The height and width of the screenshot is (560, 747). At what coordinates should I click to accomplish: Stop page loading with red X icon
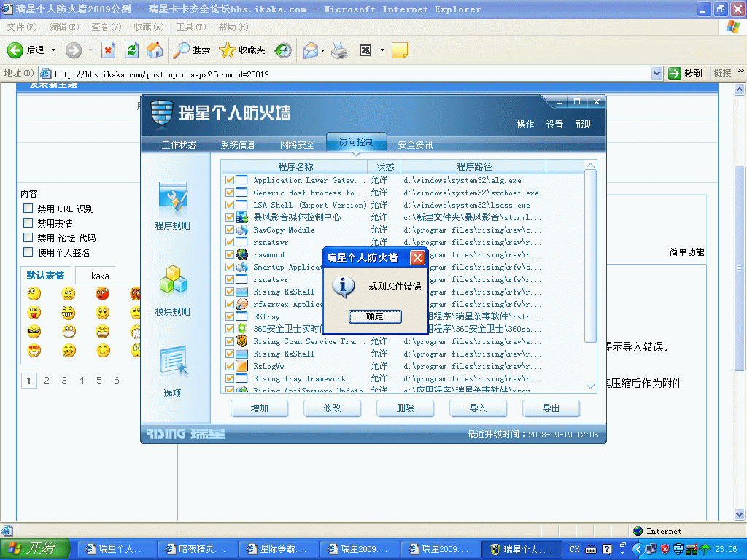coord(108,50)
